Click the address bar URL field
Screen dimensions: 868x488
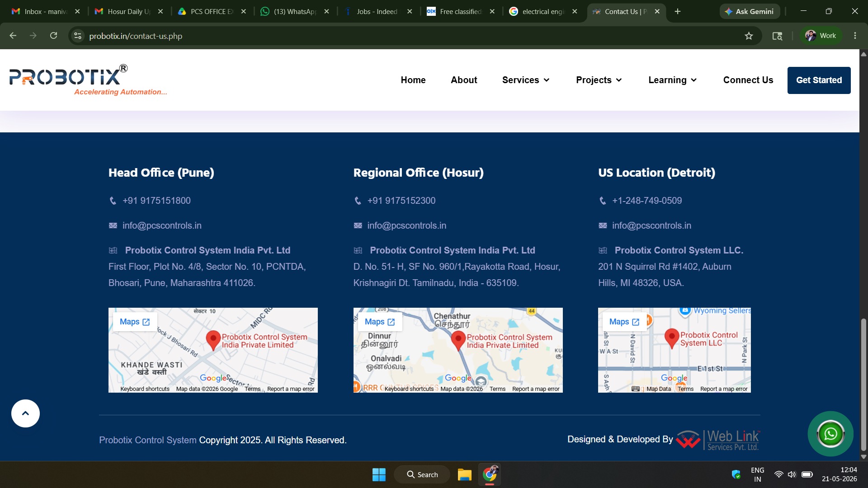coord(407,36)
